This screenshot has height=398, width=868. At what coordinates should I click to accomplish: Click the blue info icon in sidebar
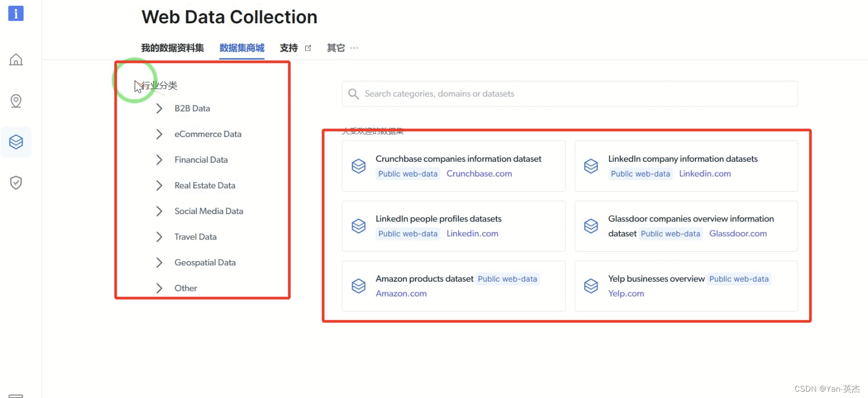(16, 13)
